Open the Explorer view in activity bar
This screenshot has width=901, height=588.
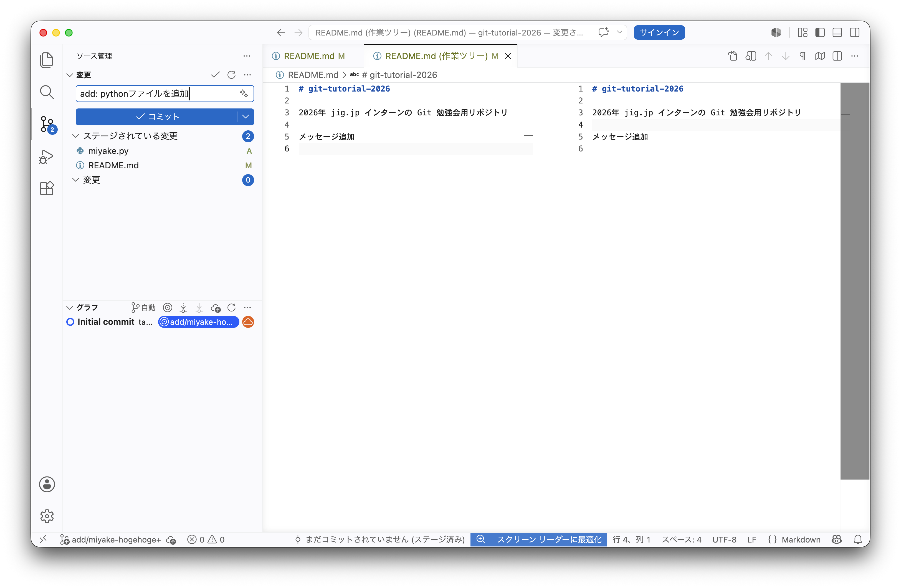click(47, 60)
